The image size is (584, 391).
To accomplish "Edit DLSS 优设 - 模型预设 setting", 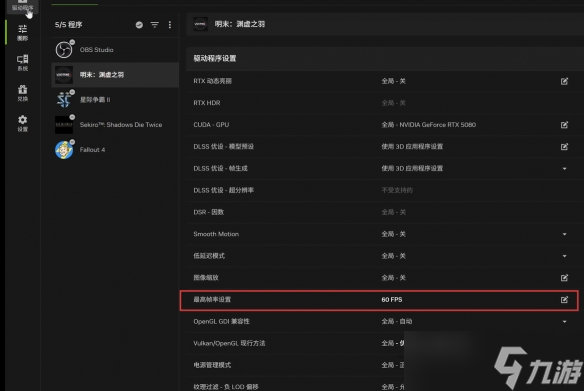I will 564,147.
